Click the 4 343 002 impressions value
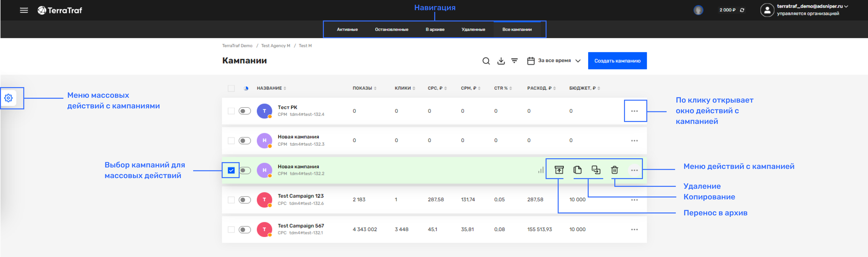The image size is (868, 257). (x=365, y=229)
